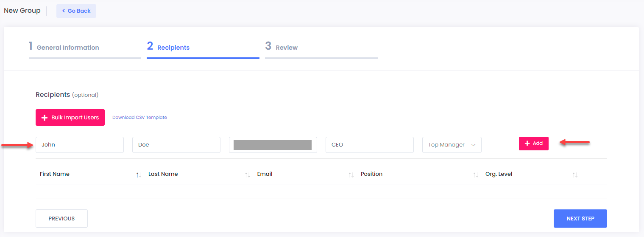Click the First Name column header

point(55,174)
